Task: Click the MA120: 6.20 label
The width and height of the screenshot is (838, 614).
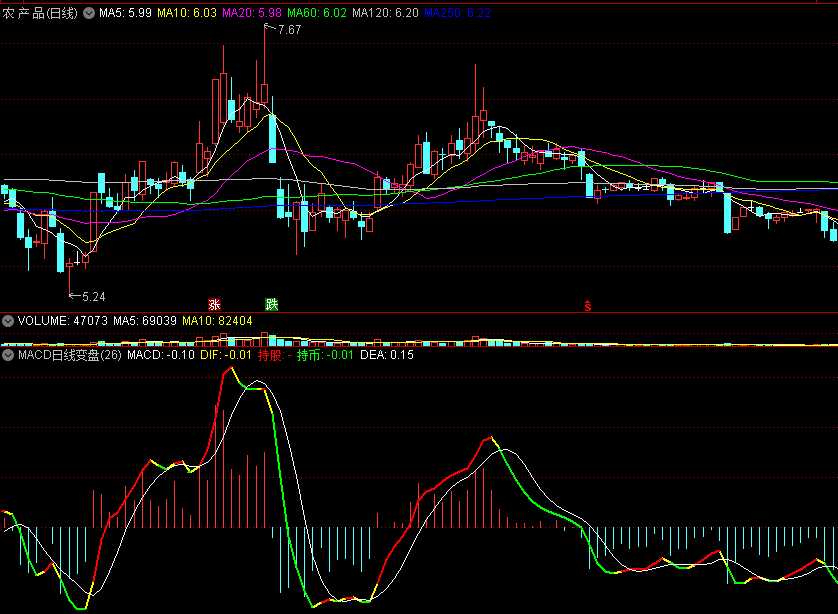Action: click(385, 13)
